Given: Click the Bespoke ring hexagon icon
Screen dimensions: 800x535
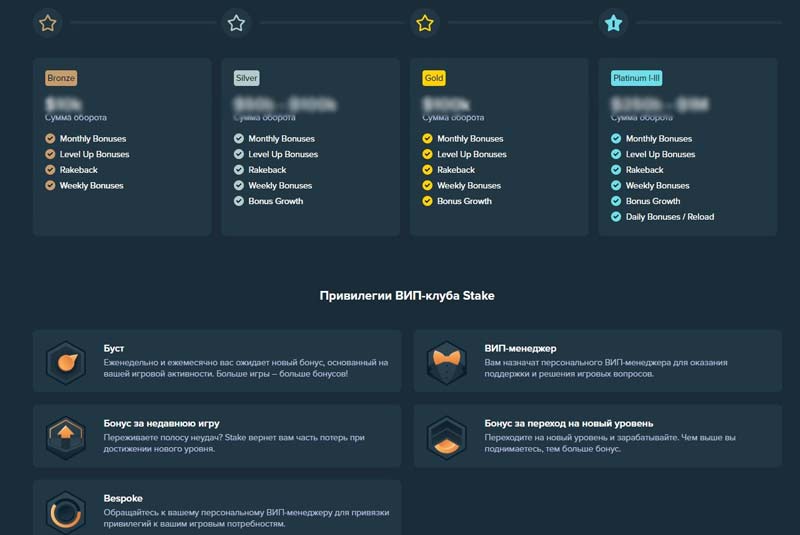Looking at the screenshot, I should pyautogui.click(x=66, y=510).
